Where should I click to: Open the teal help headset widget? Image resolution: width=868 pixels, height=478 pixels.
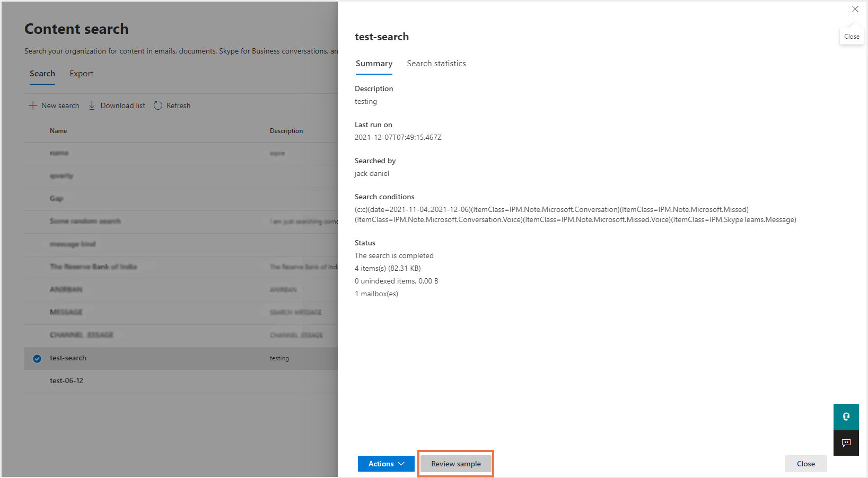click(846, 417)
